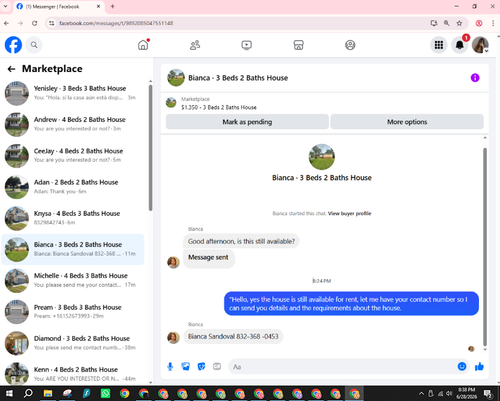Send a thumbs up like
This screenshot has width=500, height=401.
(x=479, y=367)
